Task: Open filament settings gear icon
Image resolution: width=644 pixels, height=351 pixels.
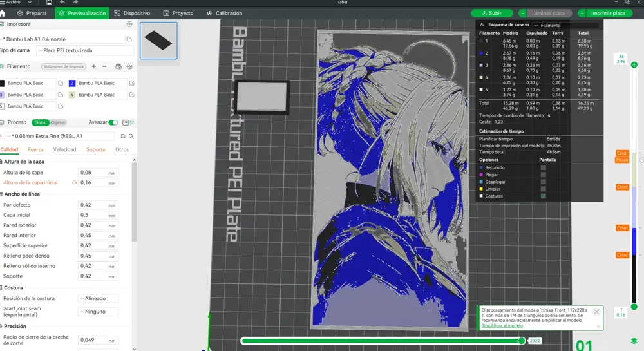Action: [129, 66]
